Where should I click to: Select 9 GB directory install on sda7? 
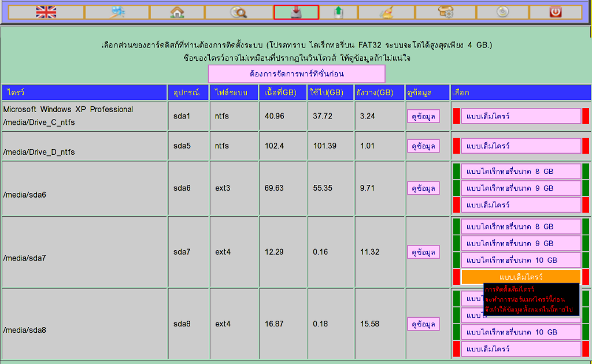point(521,243)
